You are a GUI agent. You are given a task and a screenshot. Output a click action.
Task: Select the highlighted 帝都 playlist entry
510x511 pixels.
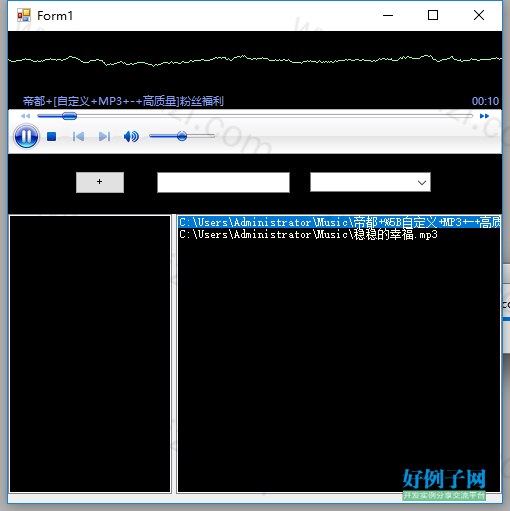(x=339, y=222)
